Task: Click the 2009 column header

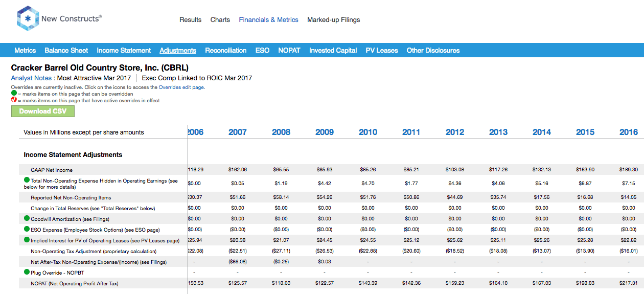Action: coord(325,132)
